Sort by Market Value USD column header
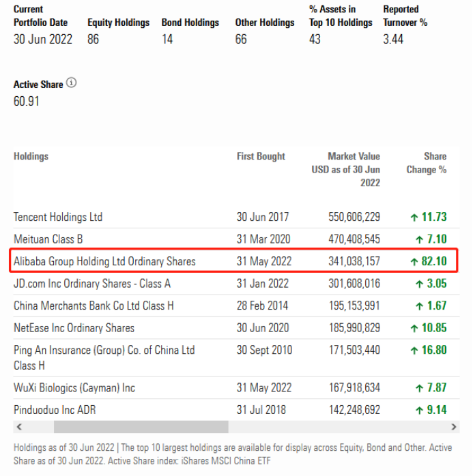 click(x=346, y=169)
